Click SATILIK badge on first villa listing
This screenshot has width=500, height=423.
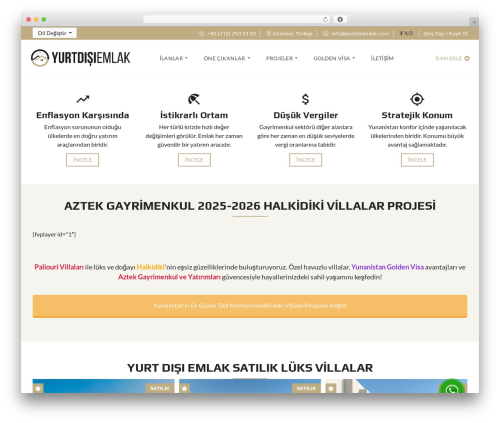[160, 388]
